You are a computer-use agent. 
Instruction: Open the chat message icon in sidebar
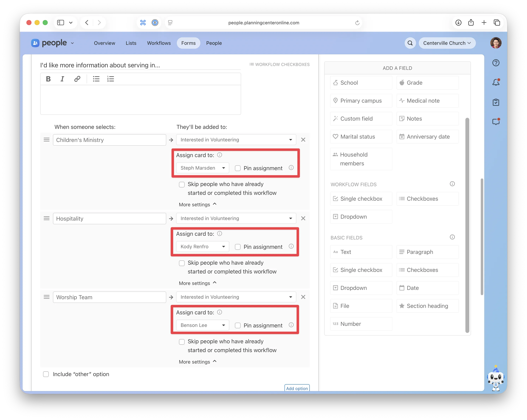(x=496, y=122)
